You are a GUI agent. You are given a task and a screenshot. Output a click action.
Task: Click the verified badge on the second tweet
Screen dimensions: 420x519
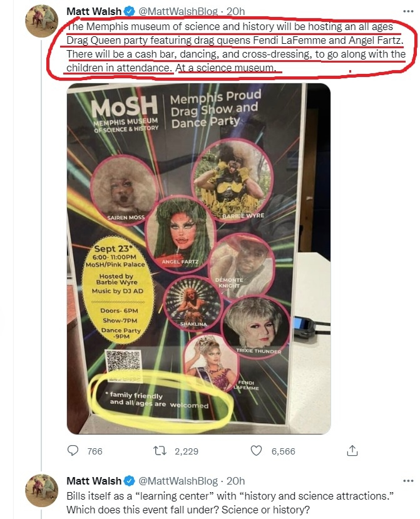pyautogui.click(x=129, y=481)
